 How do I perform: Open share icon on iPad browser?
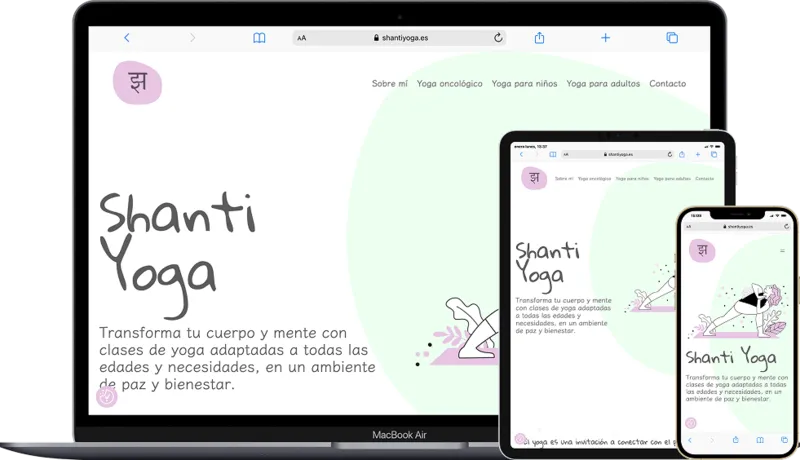[682, 154]
